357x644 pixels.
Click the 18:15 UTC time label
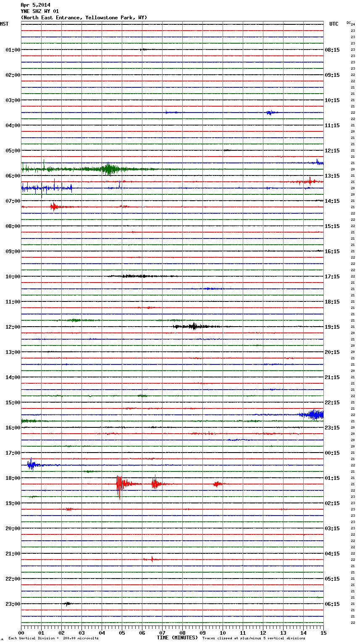click(x=332, y=302)
